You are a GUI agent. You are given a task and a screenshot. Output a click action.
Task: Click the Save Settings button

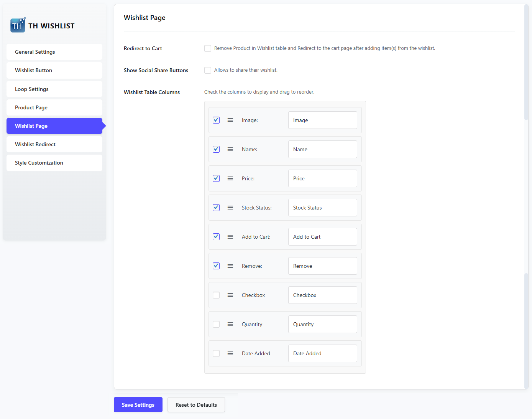138,405
